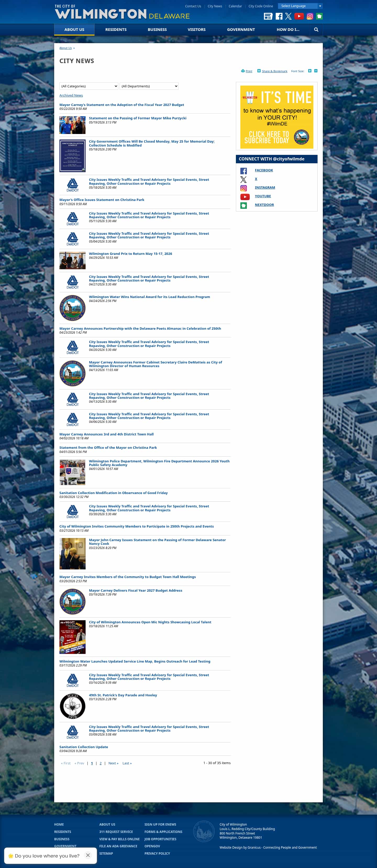Open Fiscal Year 2027 Budget adoption statement

click(122, 105)
